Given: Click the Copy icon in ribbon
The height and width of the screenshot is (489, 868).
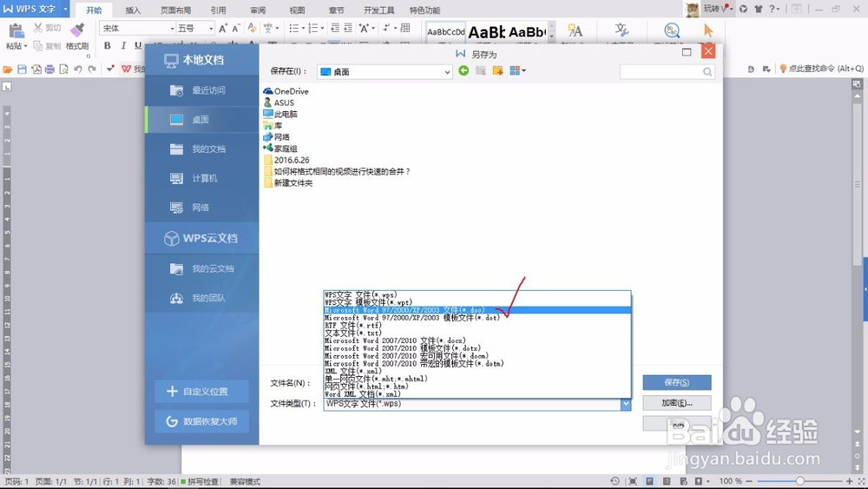Looking at the screenshot, I should [38, 46].
